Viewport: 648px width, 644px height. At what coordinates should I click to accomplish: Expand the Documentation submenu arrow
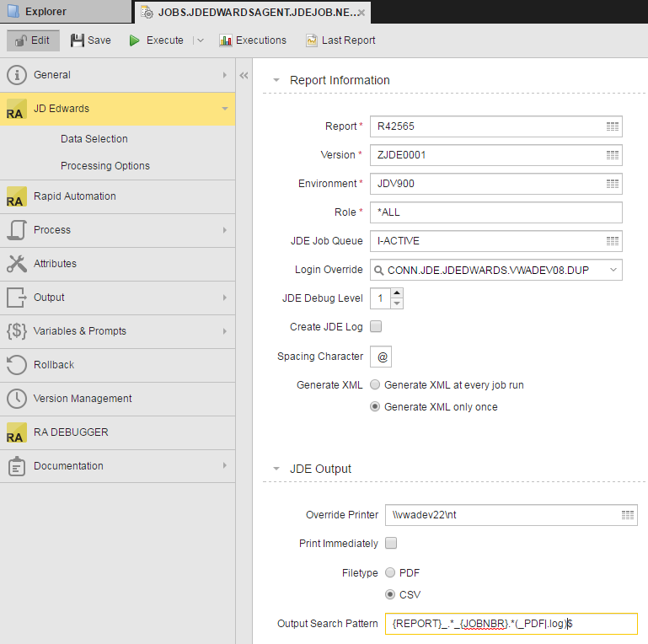[225, 465]
